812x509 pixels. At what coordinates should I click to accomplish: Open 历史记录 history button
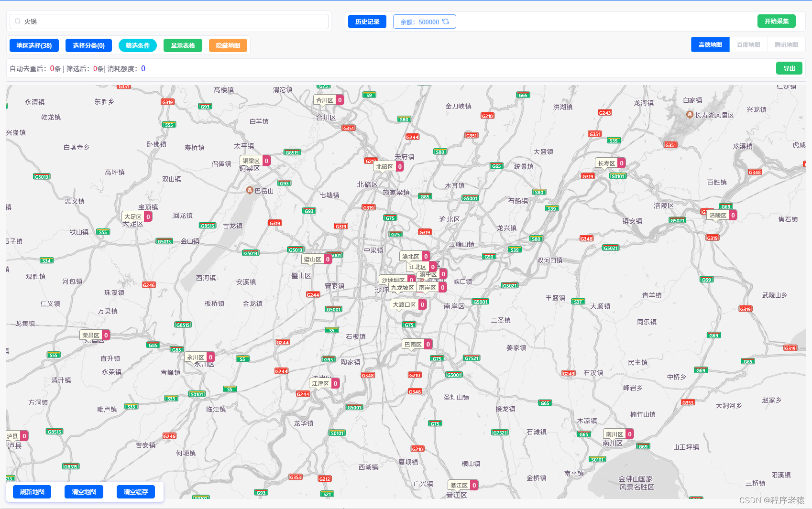tap(367, 22)
